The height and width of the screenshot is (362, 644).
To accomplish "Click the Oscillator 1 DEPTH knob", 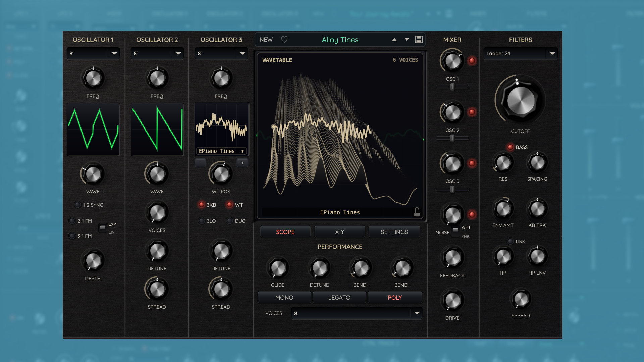I will [x=93, y=260].
